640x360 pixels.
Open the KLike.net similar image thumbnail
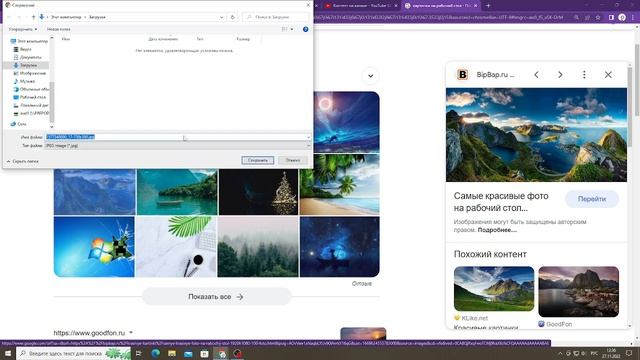click(494, 289)
